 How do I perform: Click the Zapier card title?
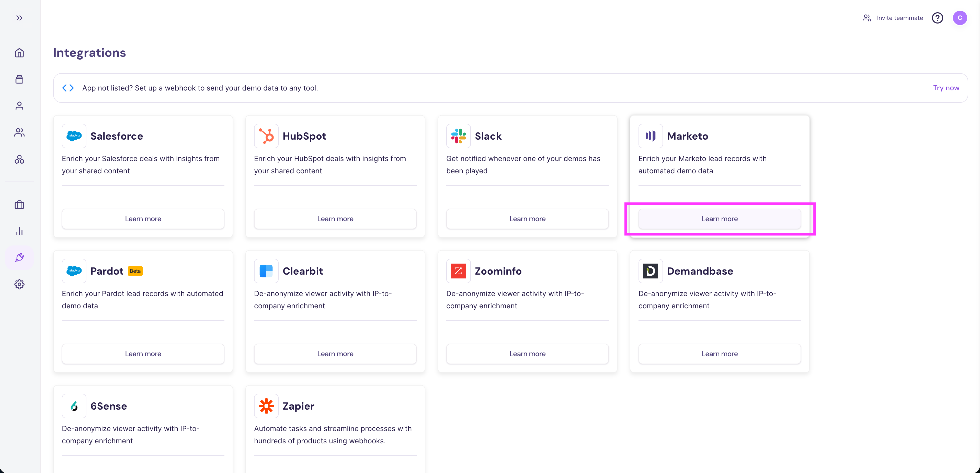(298, 407)
